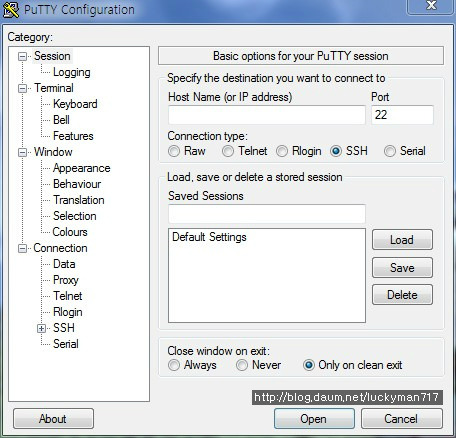
Task: Focus the Port input field
Action: (x=402, y=115)
